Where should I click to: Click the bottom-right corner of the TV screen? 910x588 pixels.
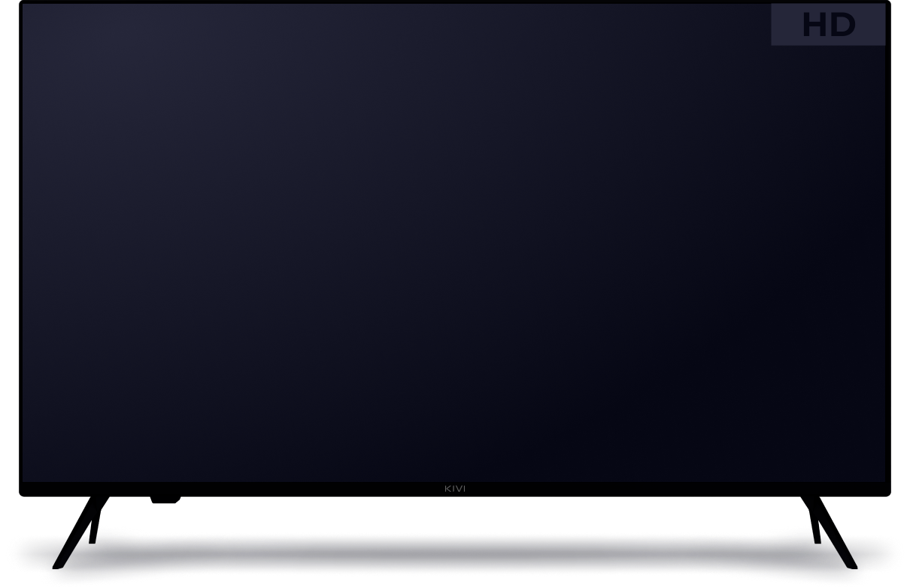pos(882,478)
